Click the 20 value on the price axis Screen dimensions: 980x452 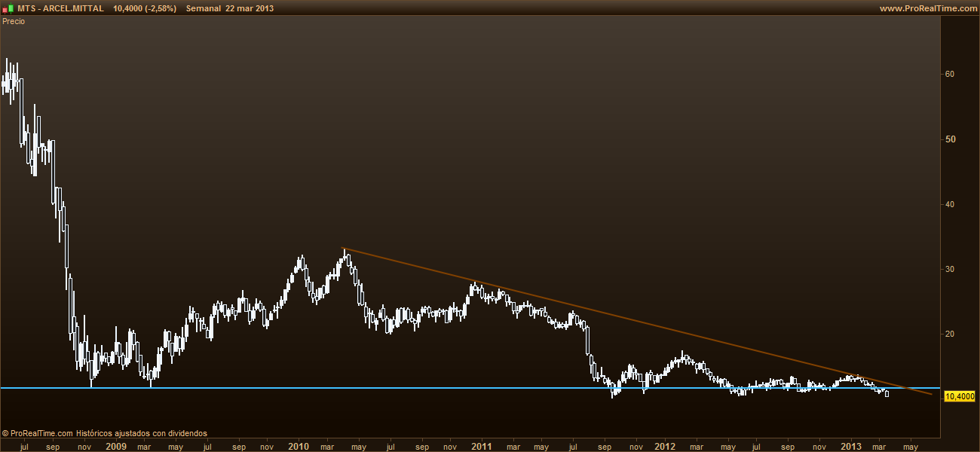950,334
